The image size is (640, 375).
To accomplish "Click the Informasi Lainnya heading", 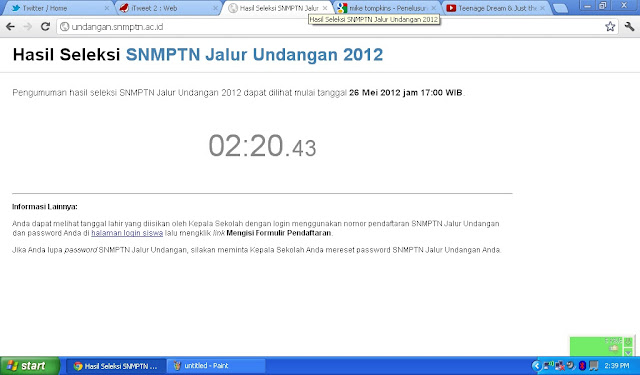I will (45, 207).
